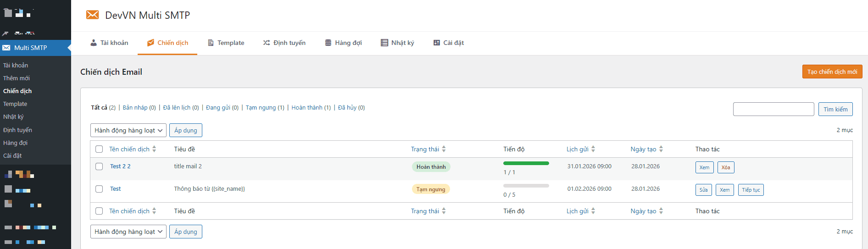Click the green progress bar of Test 2 2
This screenshot has width=868, height=249.
(x=526, y=163)
